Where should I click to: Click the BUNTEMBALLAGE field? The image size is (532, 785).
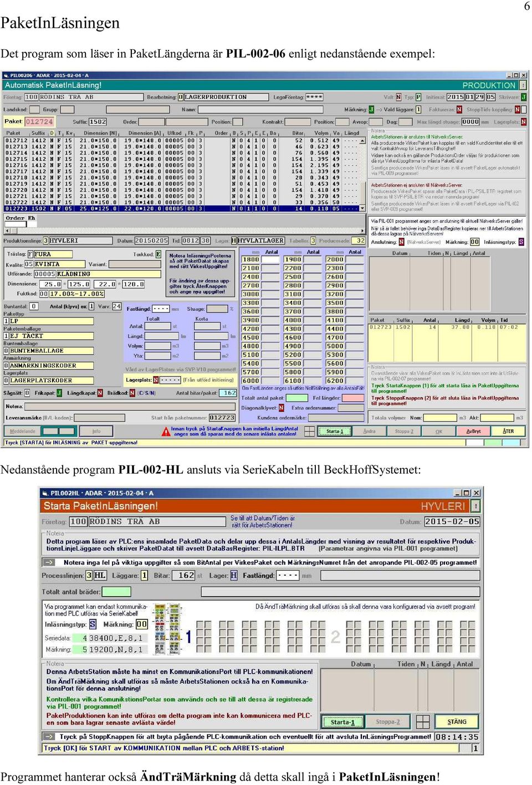[51, 351]
